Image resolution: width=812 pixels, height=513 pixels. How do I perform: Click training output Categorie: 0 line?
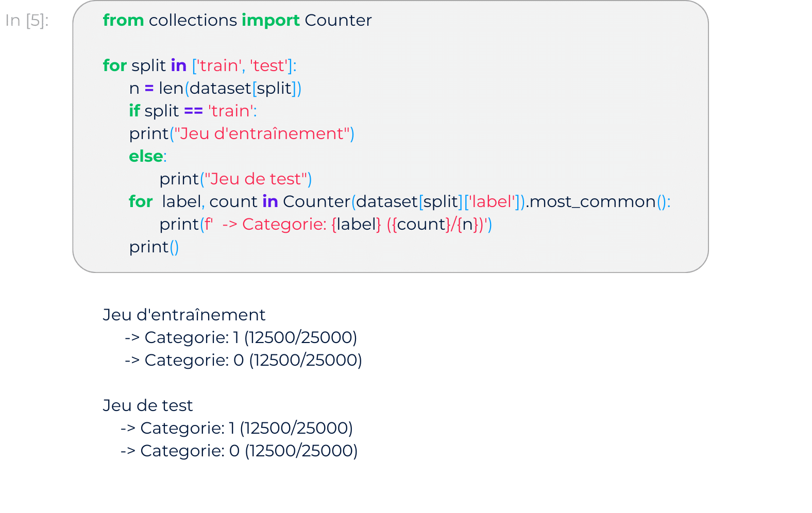pos(243,360)
